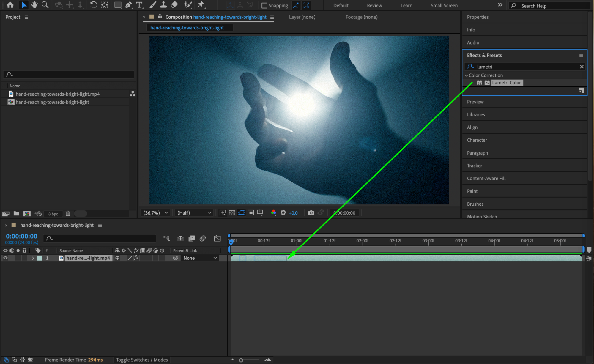
Task: Expand layer 1 properties with the twirl arrow
Action: (x=33, y=258)
